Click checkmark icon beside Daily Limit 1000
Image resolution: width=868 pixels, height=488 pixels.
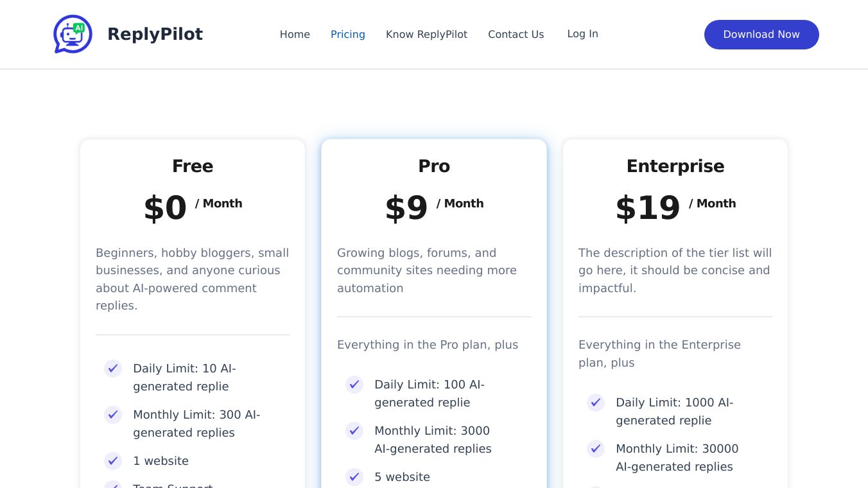(596, 403)
